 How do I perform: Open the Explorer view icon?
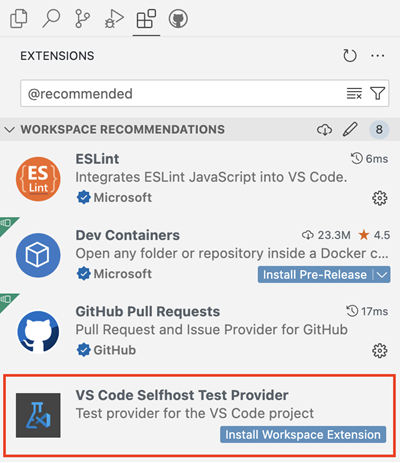[19, 19]
